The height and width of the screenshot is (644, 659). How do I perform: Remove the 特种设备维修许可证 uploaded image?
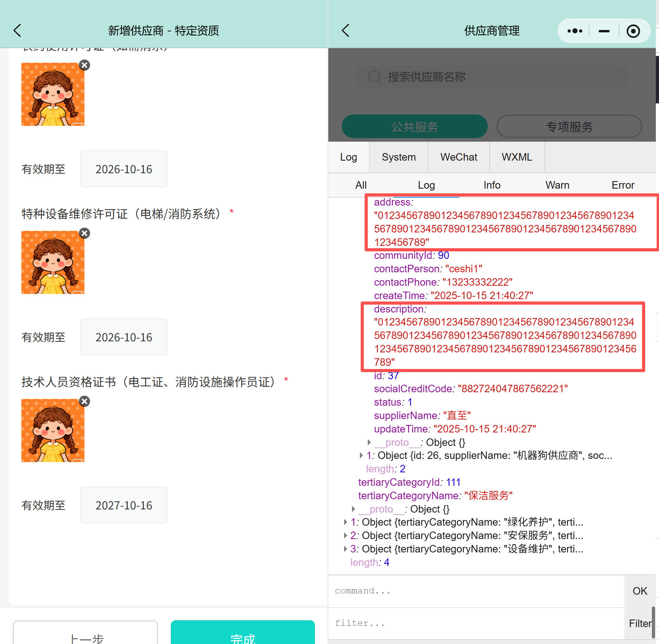point(84,233)
